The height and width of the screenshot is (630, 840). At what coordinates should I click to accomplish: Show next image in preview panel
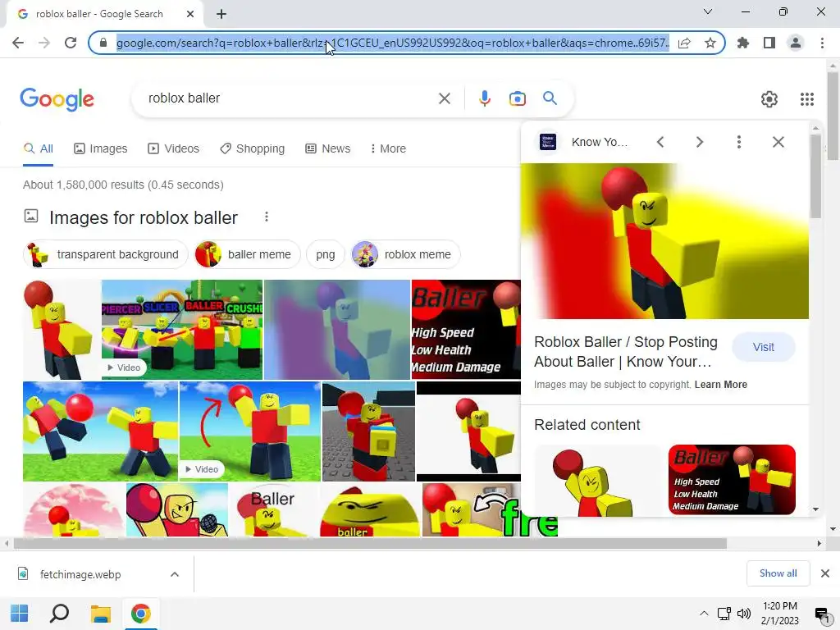pyautogui.click(x=699, y=142)
